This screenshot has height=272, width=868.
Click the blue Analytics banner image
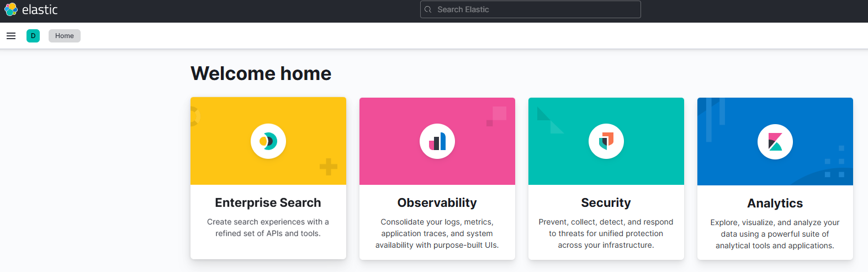pyautogui.click(x=775, y=142)
